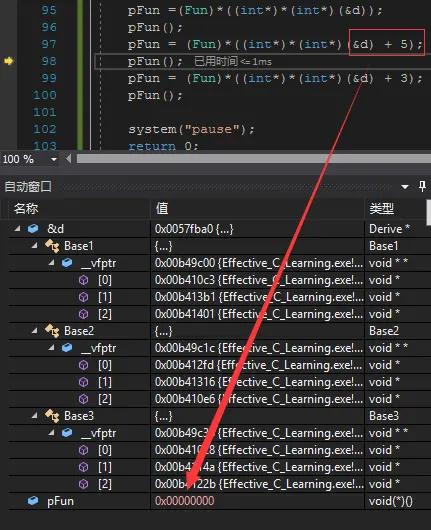Select the Base1 class icon
Image resolution: width=431 pixels, height=530 pixels.
[x=52, y=246]
